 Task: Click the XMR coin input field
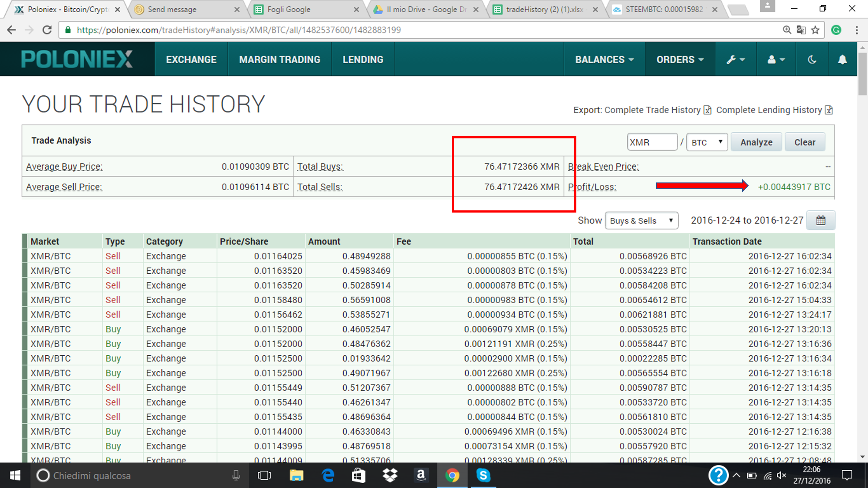point(652,142)
